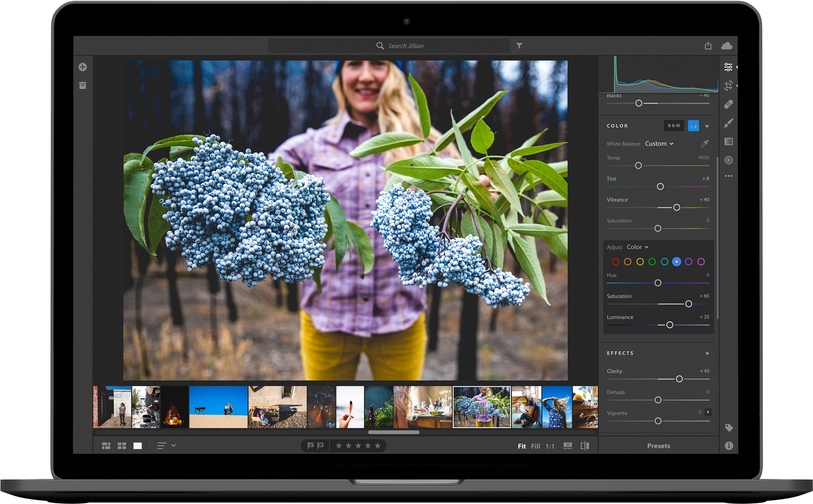This screenshot has width=813, height=504.
Task: Click the Add Photos plus icon
Action: 83,67
